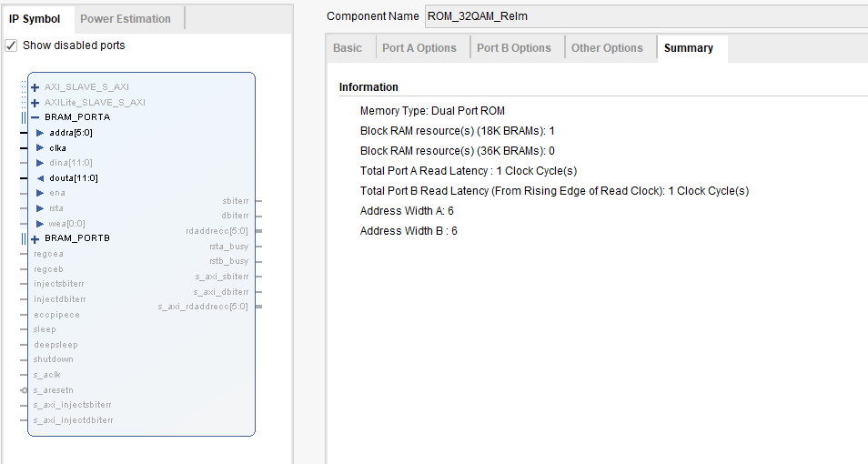Viewport: 868px width, 464px height.
Task: Click the sleep port
Action: click(x=45, y=329)
